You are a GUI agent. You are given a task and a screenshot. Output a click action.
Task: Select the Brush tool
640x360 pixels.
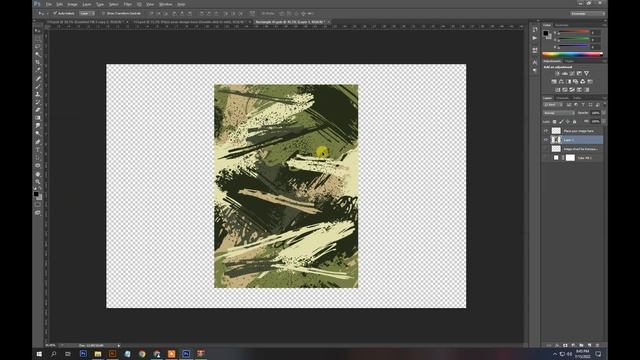pos(38,86)
